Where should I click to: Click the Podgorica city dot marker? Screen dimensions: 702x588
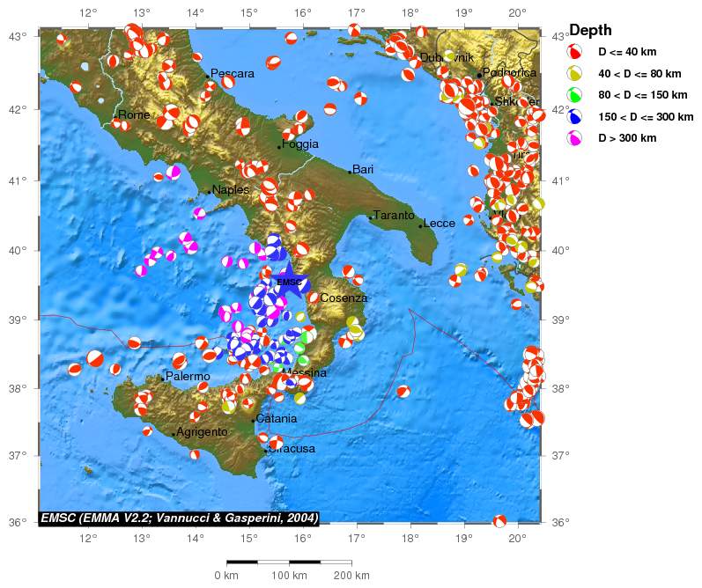pos(479,75)
